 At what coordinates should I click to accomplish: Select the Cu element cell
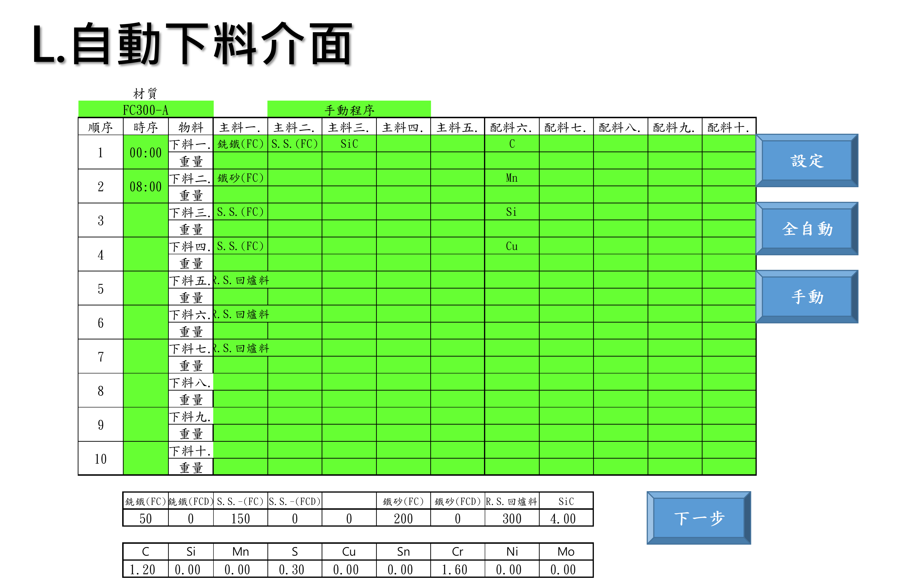512,246
